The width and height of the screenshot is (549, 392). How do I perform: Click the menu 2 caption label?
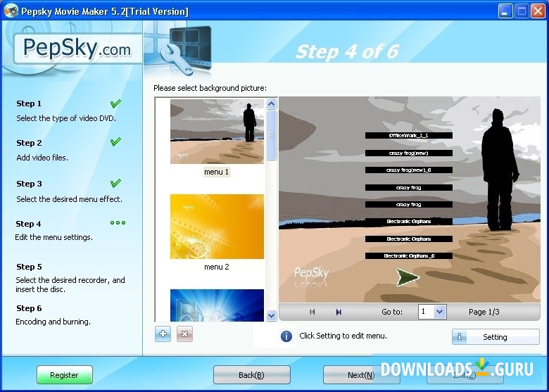(216, 267)
